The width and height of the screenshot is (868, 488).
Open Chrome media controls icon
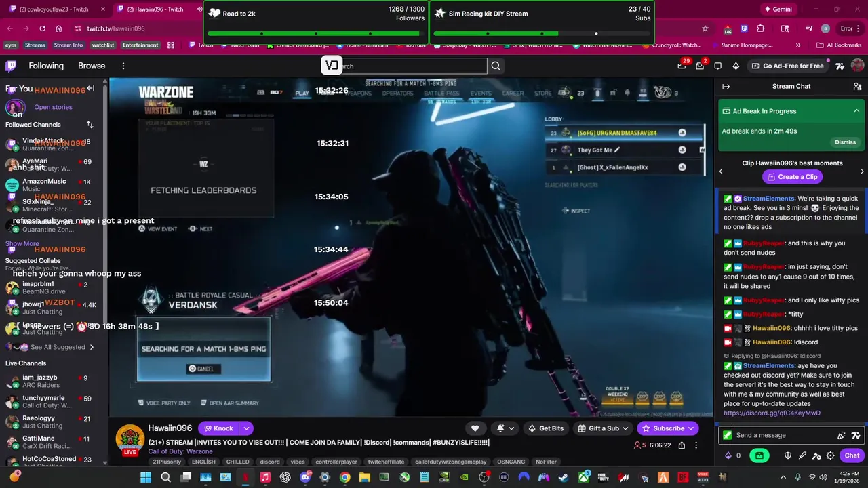(x=809, y=28)
